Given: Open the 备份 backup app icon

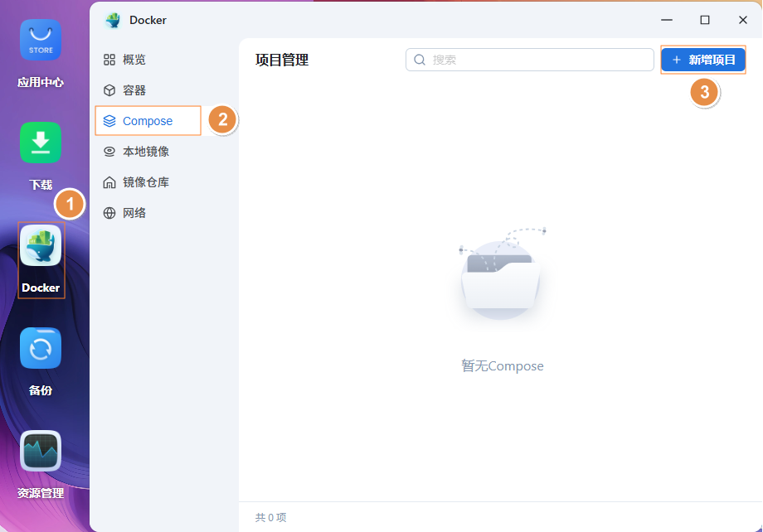Looking at the screenshot, I should [41, 348].
